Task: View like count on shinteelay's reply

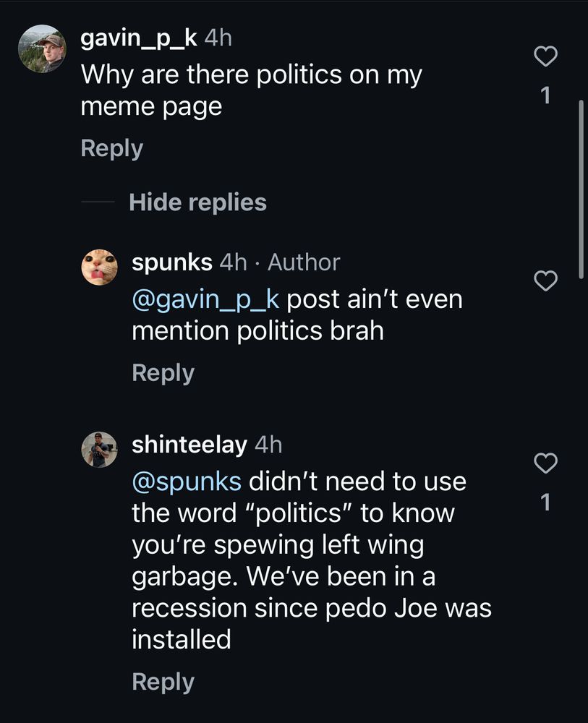Action: click(546, 502)
